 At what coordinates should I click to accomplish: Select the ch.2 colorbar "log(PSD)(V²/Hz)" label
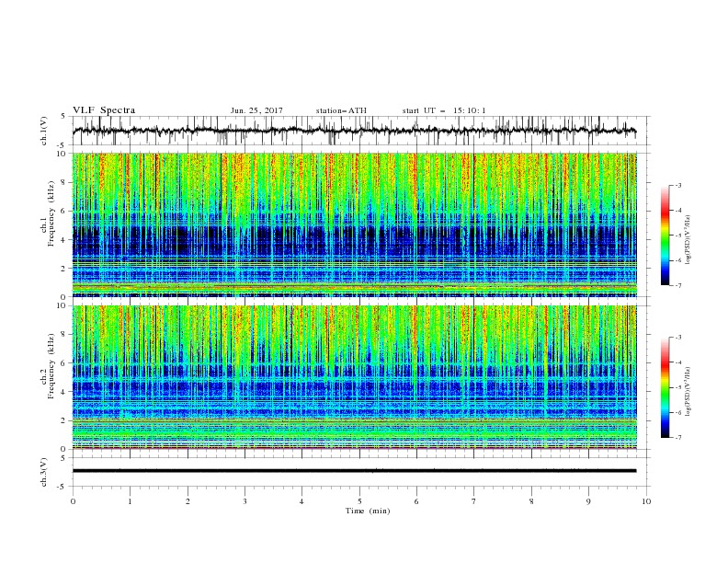688,391
